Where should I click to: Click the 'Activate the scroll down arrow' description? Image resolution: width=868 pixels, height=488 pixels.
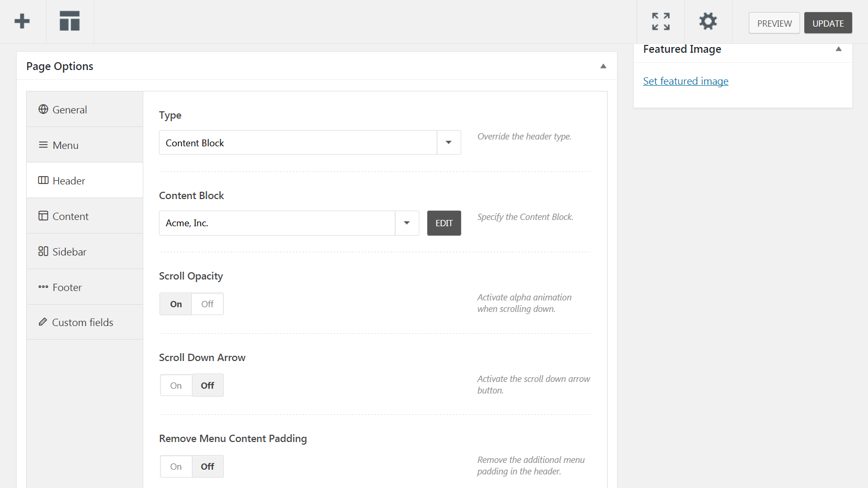(x=533, y=385)
